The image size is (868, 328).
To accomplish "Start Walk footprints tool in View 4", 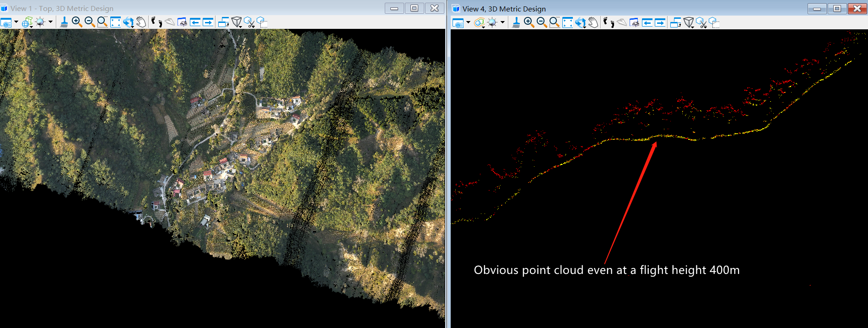I will click(x=609, y=22).
